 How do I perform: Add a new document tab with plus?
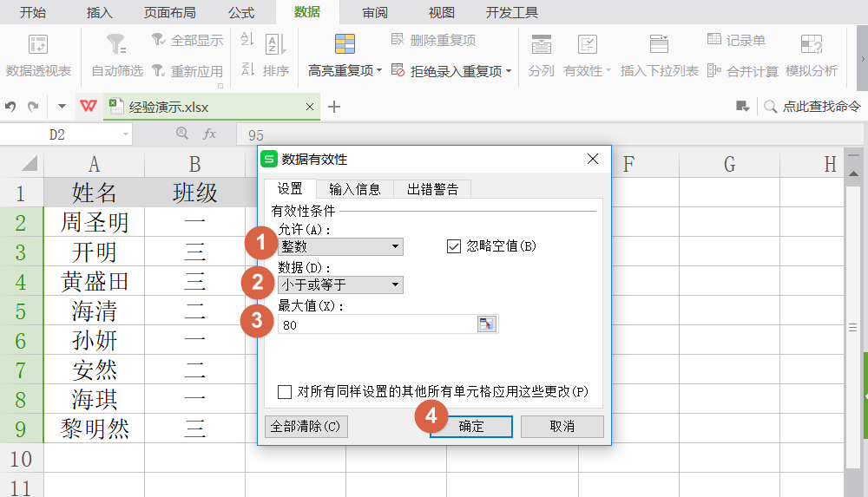(x=334, y=107)
